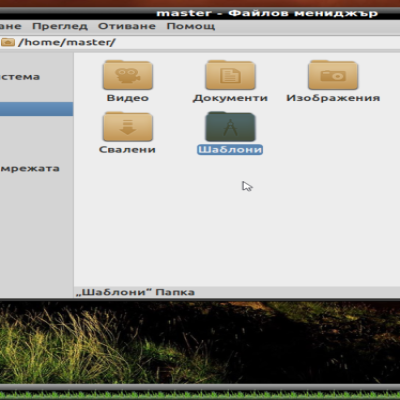This screenshot has height=400, width=400.
Task: Open the Изображения folder icon
Action: [333, 75]
